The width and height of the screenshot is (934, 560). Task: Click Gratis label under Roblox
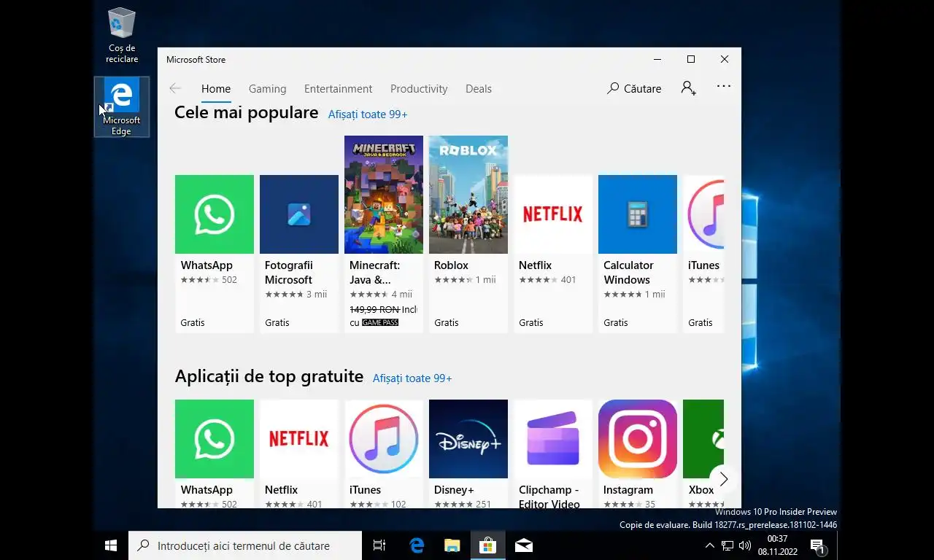pyautogui.click(x=447, y=322)
